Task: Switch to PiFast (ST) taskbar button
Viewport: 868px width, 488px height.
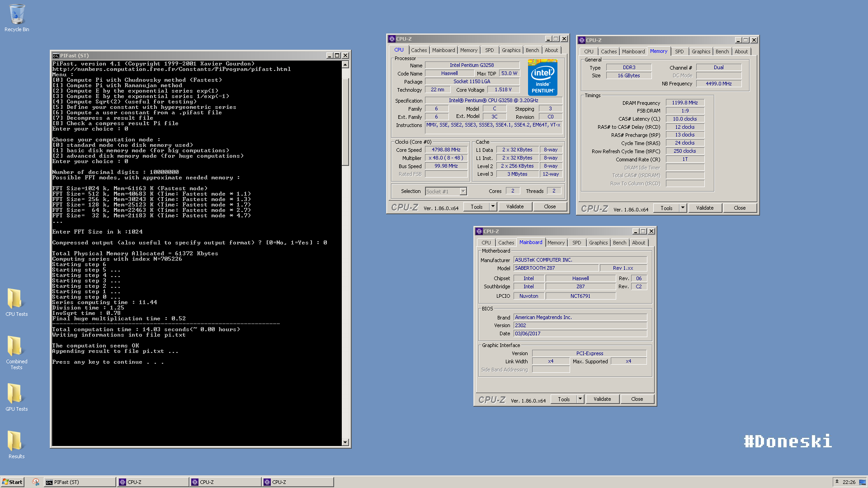Action: tap(80, 482)
